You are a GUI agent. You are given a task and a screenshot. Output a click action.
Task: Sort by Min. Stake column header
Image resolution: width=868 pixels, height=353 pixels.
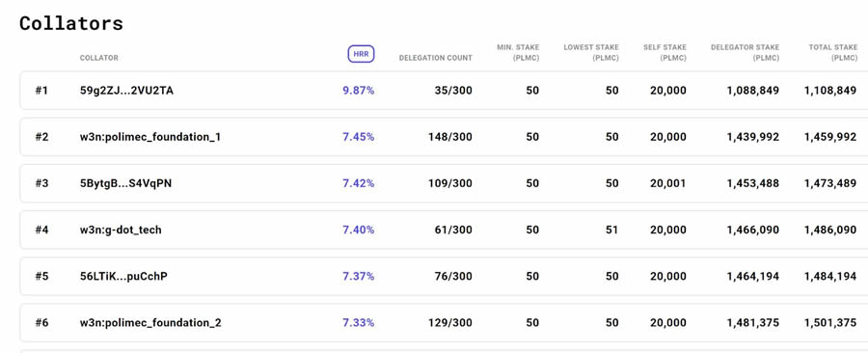[518, 52]
